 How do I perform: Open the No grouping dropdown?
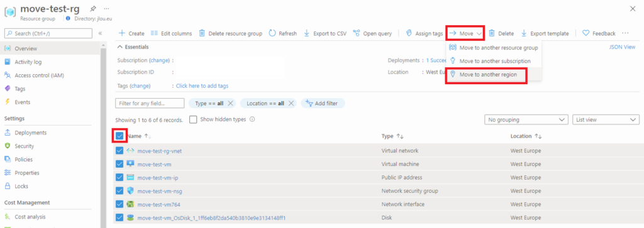coord(526,120)
